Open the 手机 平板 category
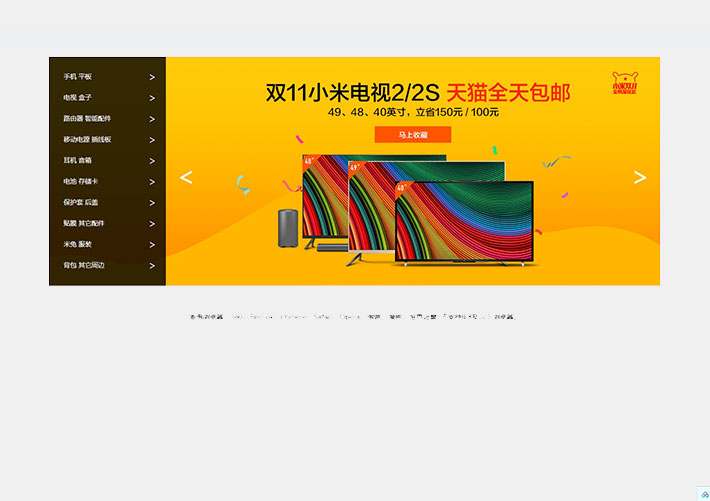This screenshot has width=710, height=501. point(77,77)
